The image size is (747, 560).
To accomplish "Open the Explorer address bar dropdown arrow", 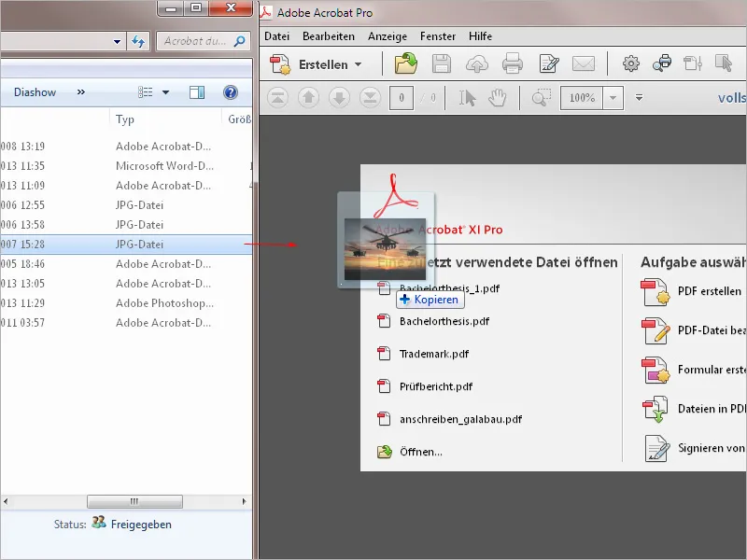I will 118,42.
